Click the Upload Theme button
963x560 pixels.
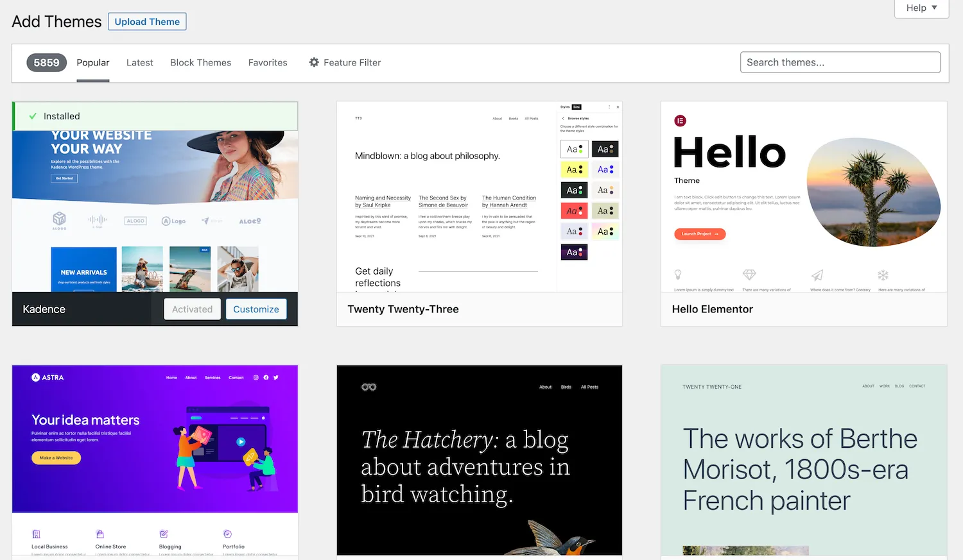(147, 22)
